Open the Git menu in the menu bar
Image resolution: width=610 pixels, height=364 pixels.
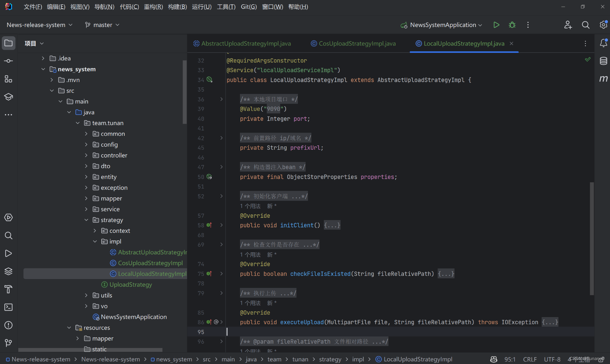pyautogui.click(x=249, y=7)
